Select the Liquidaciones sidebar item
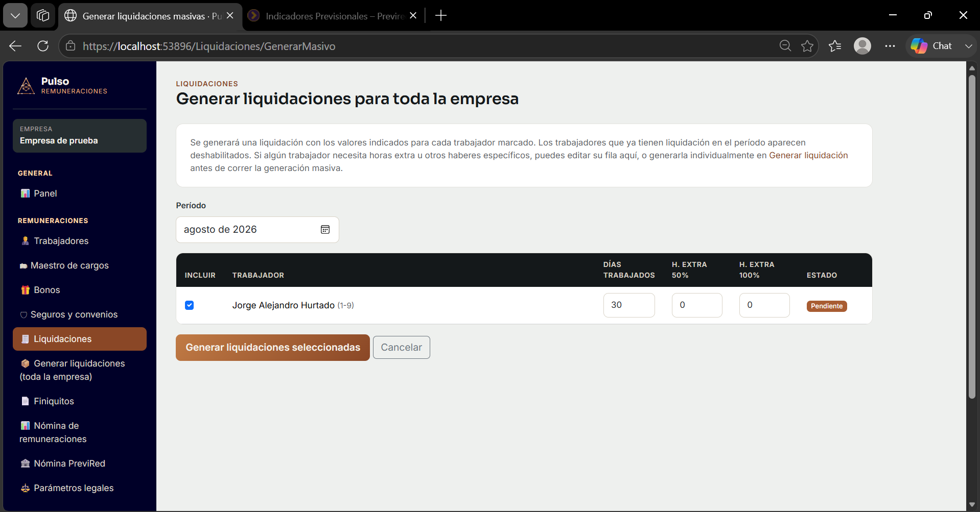980x512 pixels. [80, 339]
